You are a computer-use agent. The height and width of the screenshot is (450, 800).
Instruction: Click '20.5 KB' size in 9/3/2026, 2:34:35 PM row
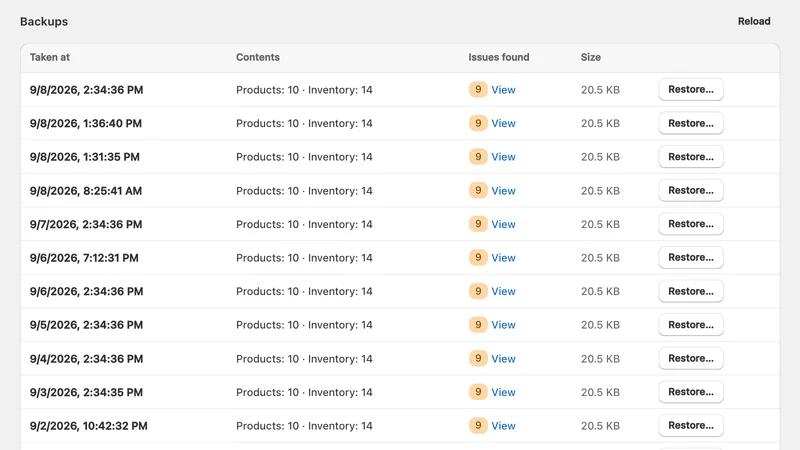tap(600, 392)
